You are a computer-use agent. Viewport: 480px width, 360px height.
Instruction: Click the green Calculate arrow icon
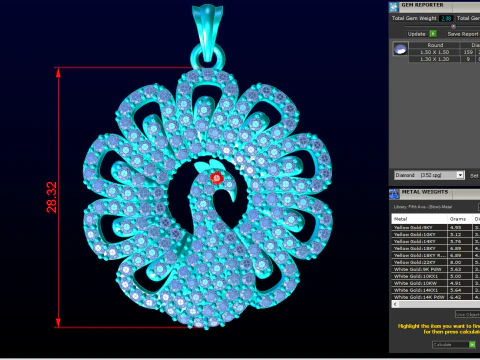pyautogui.click(x=472, y=344)
